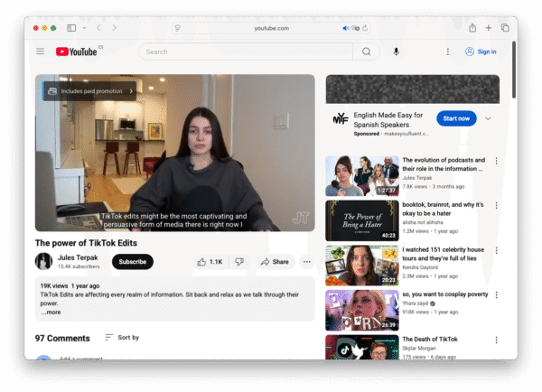Open Jules Terpak channel avatar
Image resolution: width=542 pixels, height=392 pixels.
[43, 262]
